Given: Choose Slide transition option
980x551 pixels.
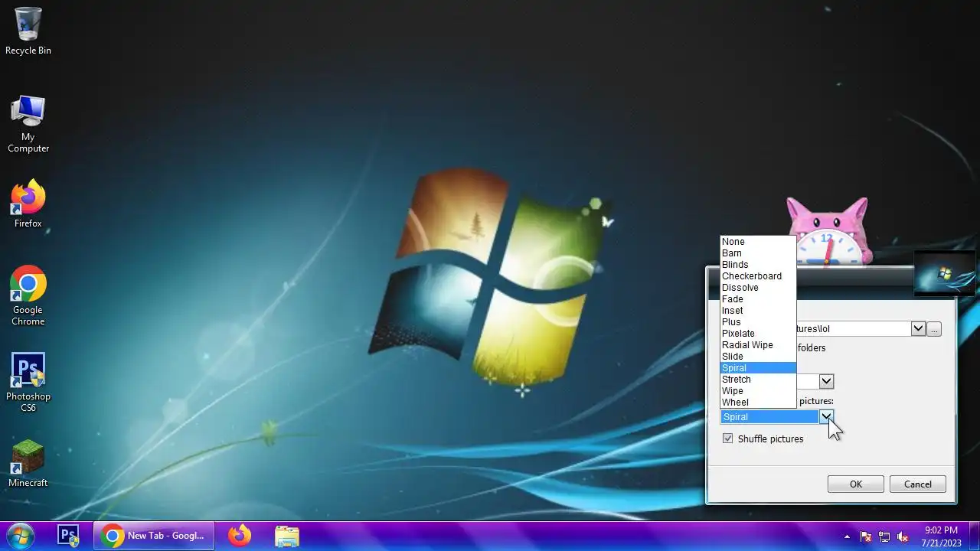Looking at the screenshot, I should coord(758,357).
